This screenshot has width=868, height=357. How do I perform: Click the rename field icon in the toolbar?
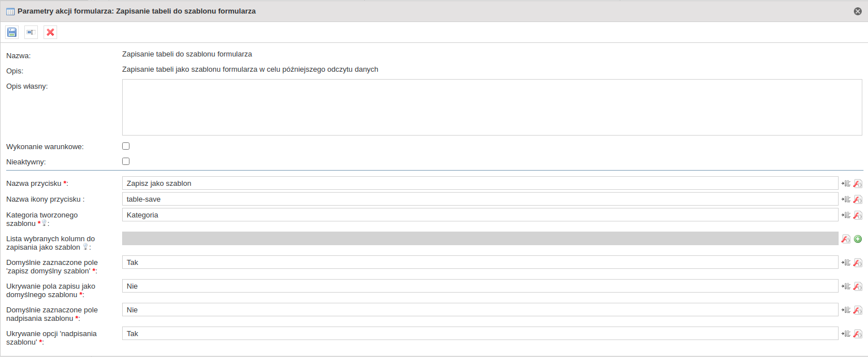[x=31, y=32]
